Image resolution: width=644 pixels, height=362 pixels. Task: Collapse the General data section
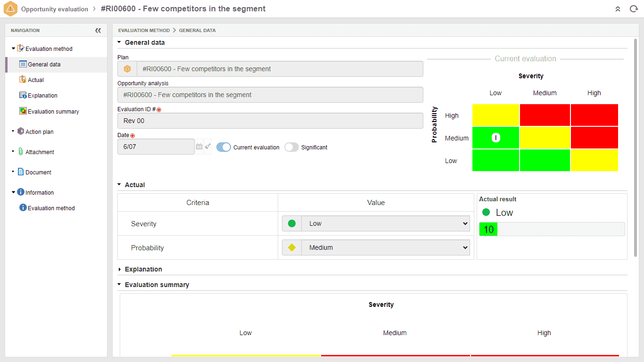119,42
